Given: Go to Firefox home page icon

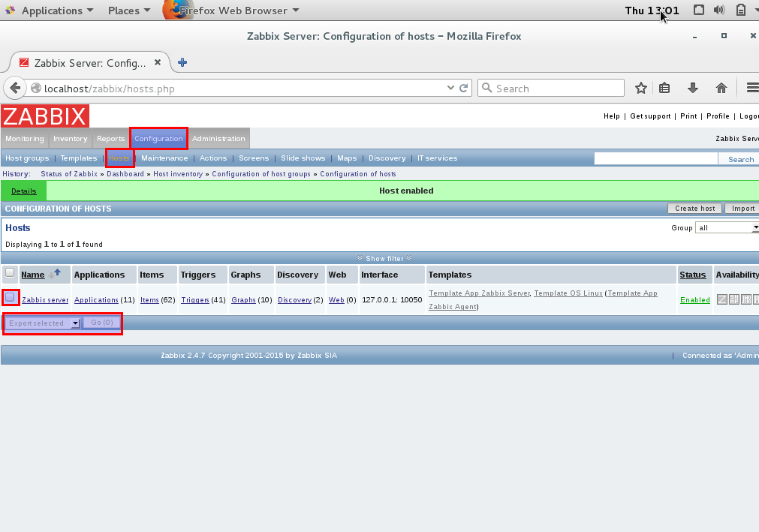Looking at the screenshot, I should point(721,88).
